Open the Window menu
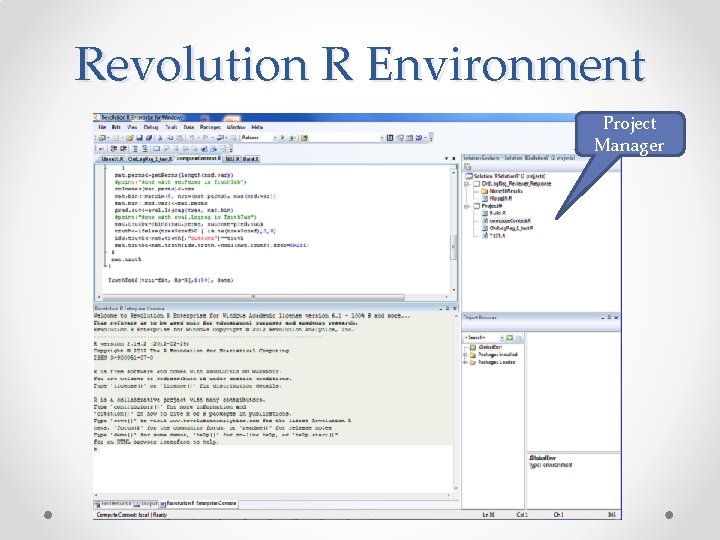Image resolution: width=720 pixels, height=540 pixels. tap(236, 127)
